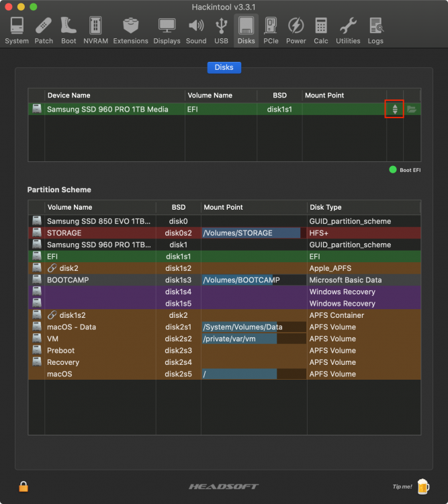Click the link icon beside disk2 volume
448x504 pixels.
click(52, 268)
